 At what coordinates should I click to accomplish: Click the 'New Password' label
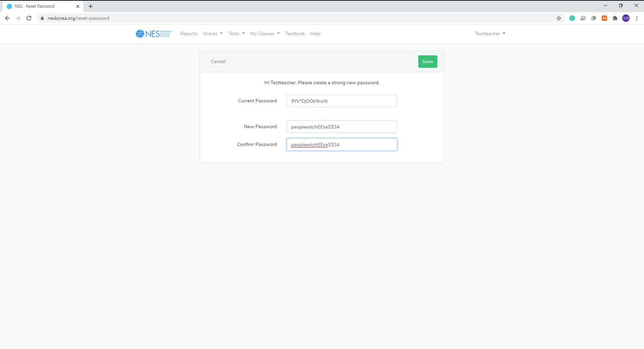tap(260, 127)
